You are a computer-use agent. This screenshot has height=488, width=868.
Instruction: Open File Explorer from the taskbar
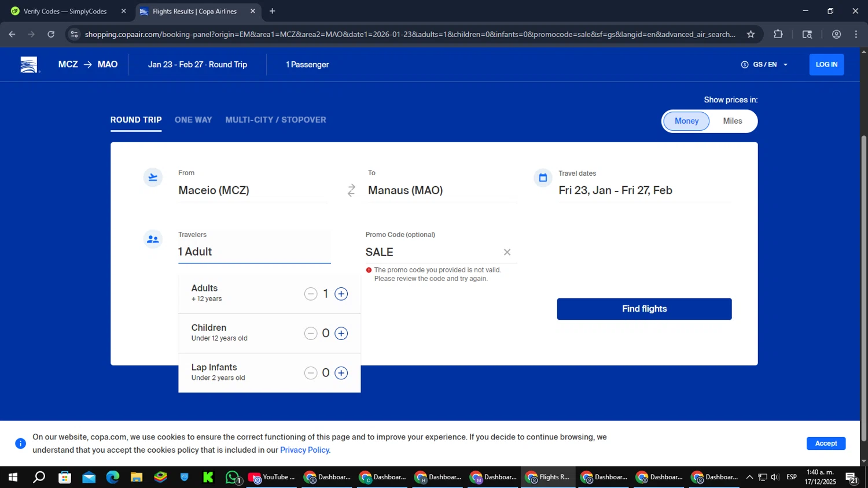click(x=136, y=477)
